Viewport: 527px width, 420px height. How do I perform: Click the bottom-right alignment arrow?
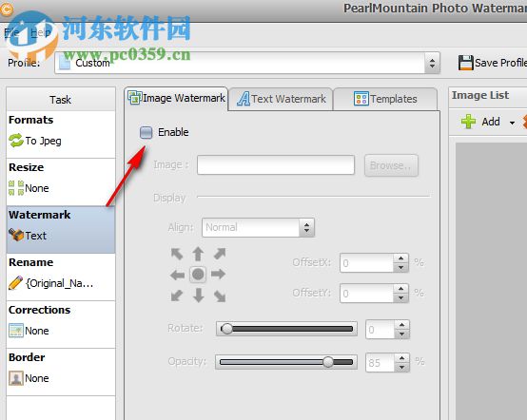pos(220,296)
